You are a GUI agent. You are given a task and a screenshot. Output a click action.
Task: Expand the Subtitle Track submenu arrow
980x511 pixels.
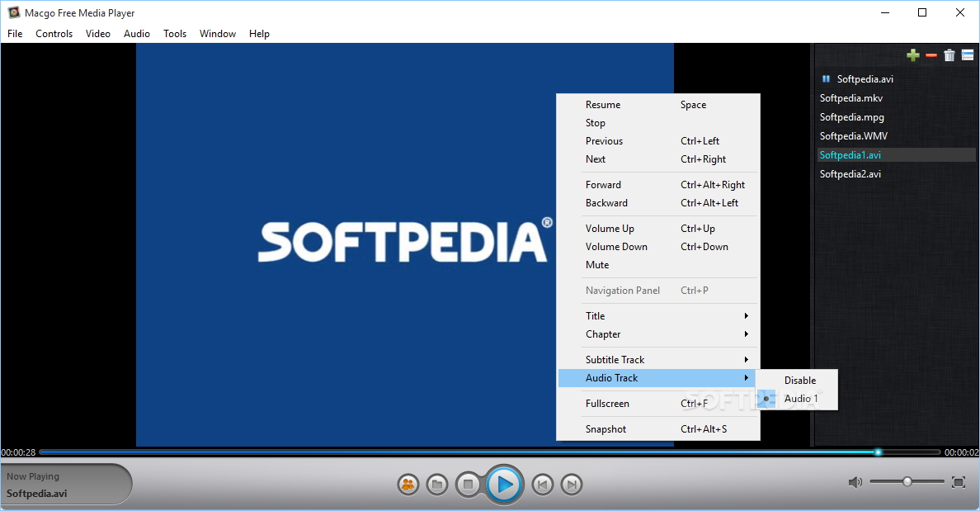click(x=747, y=360)
